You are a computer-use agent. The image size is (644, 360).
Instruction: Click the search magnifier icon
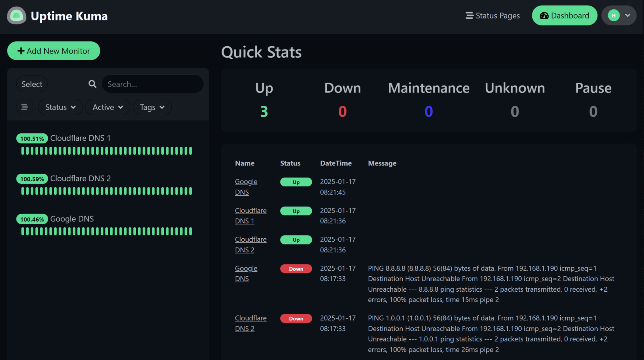[92, 84]
